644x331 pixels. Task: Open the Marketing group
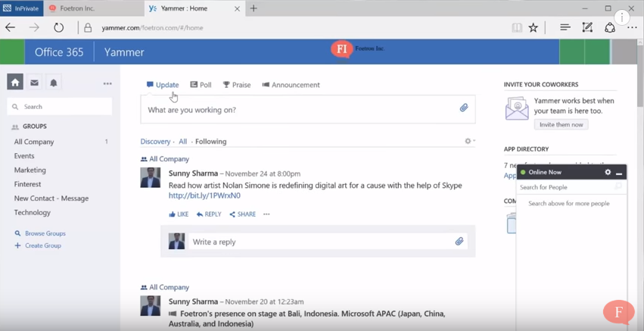tap(30, 170)
